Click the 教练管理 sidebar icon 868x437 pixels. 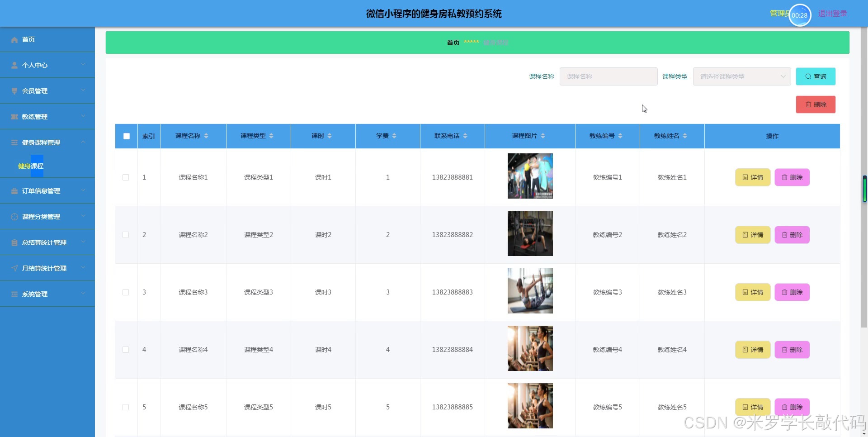coord(14,117)
